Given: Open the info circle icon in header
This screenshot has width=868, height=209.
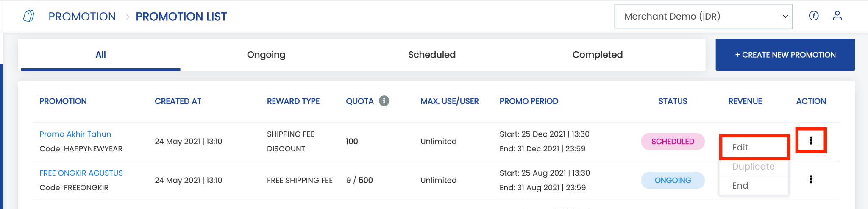Looking at the screenshot, I should pyautogui.click(x=813, y=16).
